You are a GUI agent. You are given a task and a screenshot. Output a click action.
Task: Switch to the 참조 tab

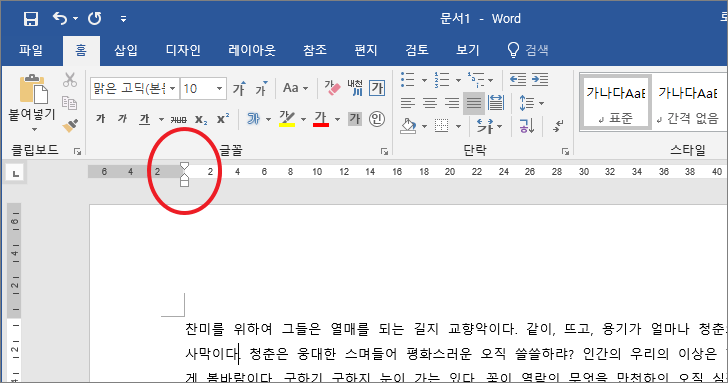click(x=315, y=50)
